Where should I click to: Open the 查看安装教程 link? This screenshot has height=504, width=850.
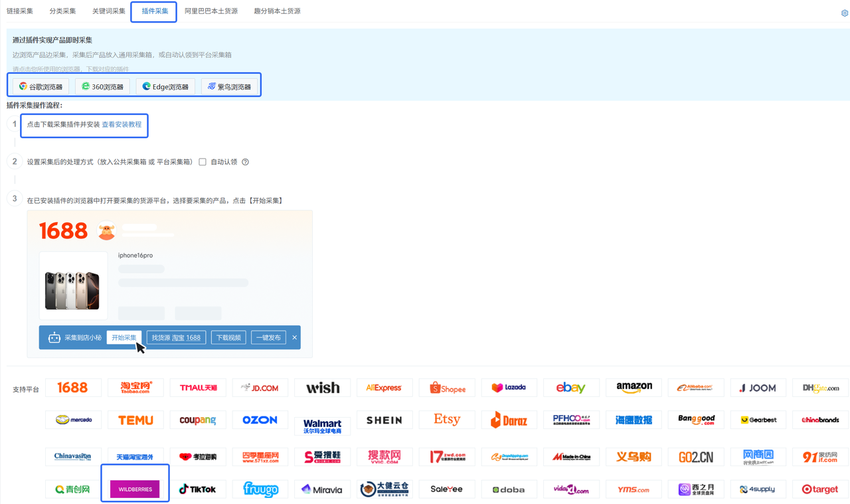click(122, 125)
